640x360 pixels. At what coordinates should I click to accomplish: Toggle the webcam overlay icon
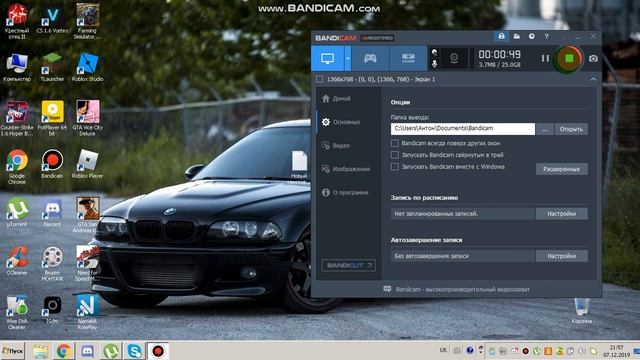[453, 58]
